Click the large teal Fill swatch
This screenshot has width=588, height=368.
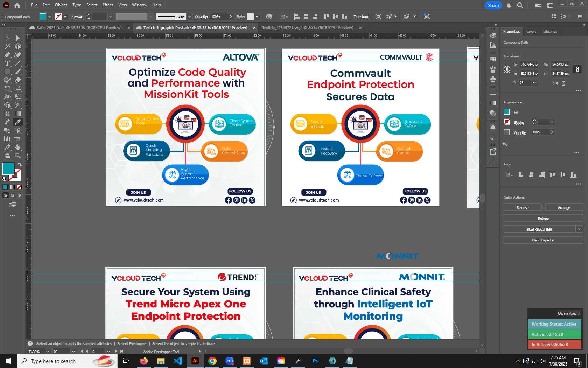8,169
